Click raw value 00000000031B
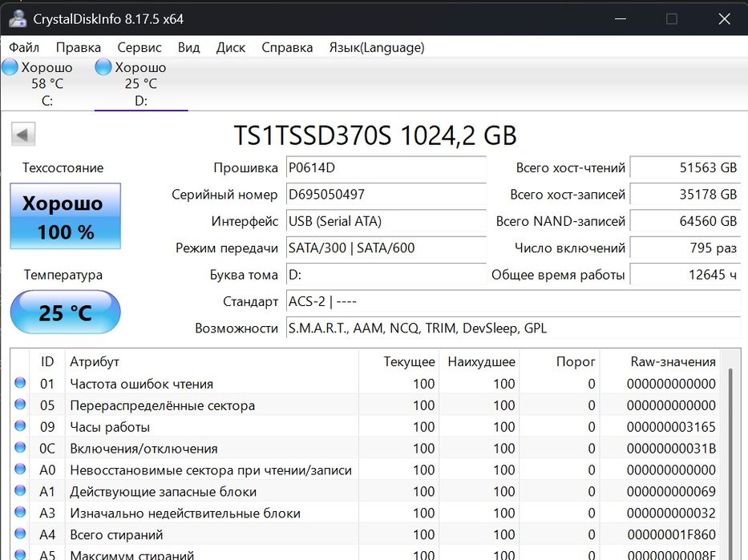 [671, 448]
